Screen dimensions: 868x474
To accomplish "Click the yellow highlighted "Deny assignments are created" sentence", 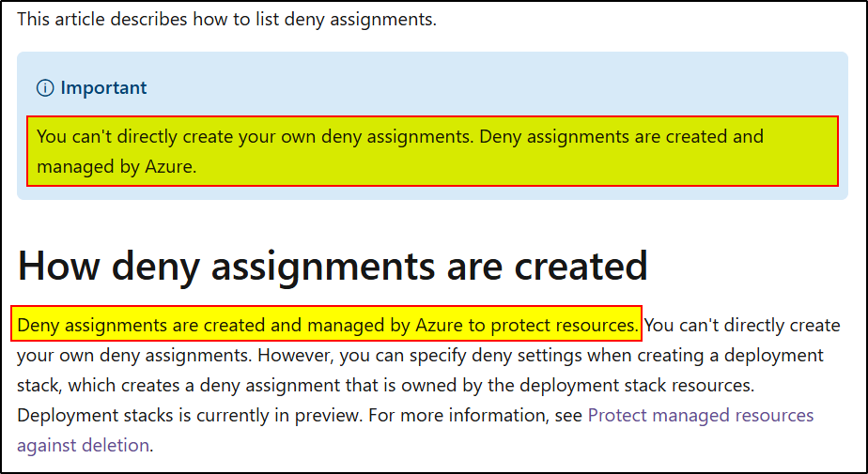I will point(327,325).
